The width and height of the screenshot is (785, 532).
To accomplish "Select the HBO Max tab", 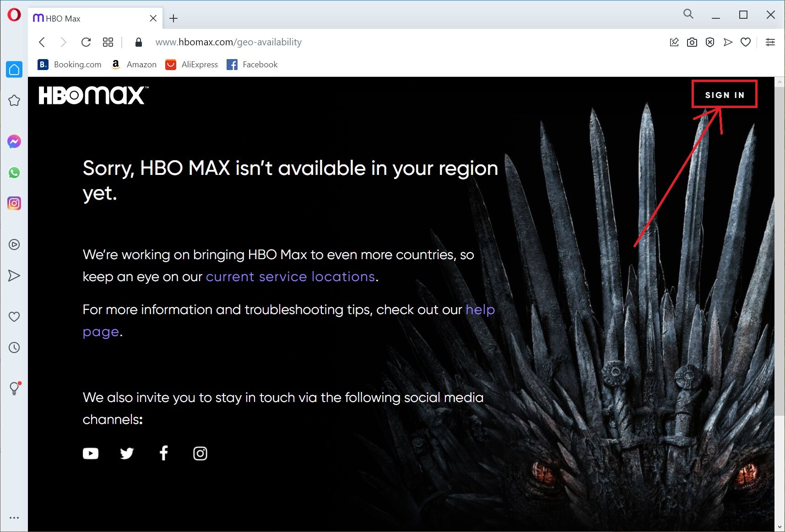I will tap(95, 18).
